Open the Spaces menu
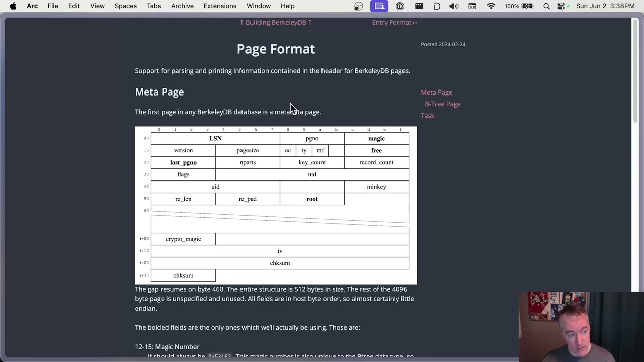Image resolution: width=644 pixels, height=362 pixels. (x=126, y=6)
